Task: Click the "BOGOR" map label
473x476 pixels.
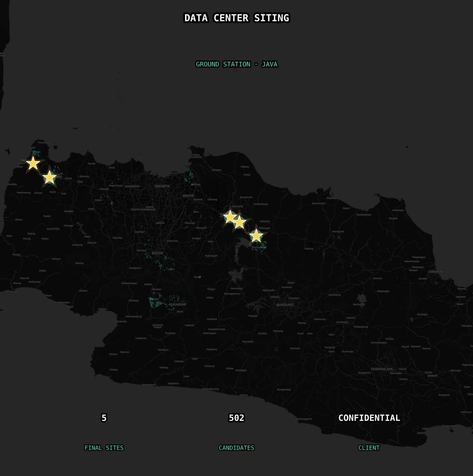Action: [x=157, y=253]
